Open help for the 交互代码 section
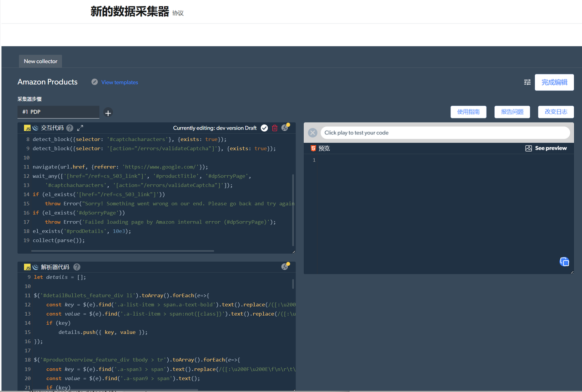 [70, 128]
